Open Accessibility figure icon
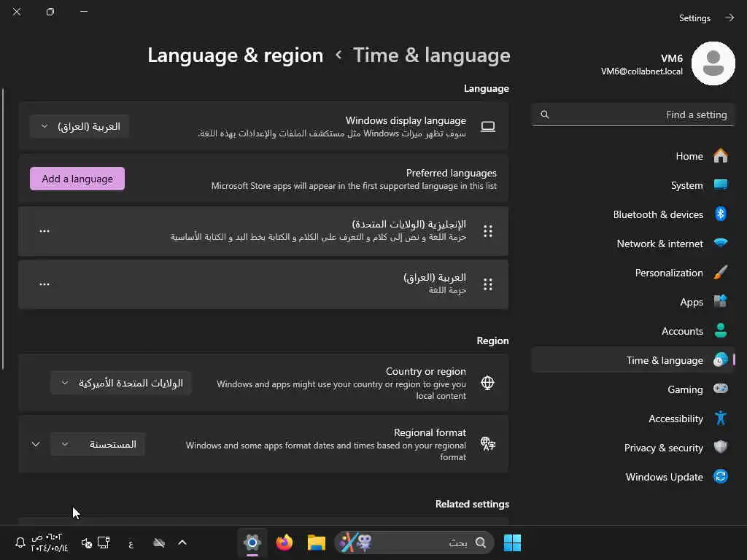The width and height of the screenshot is (747, 560). click(720, 418)
